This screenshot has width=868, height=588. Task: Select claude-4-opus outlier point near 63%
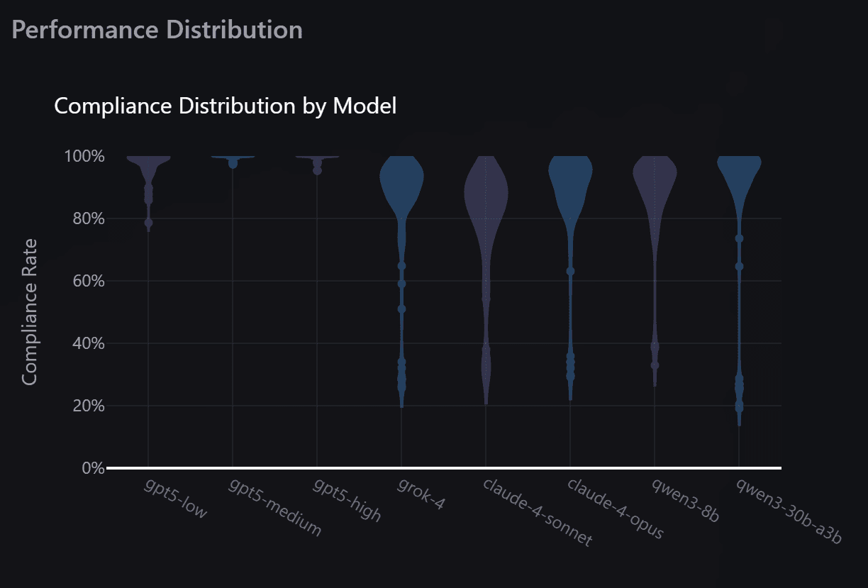point(570,272)
